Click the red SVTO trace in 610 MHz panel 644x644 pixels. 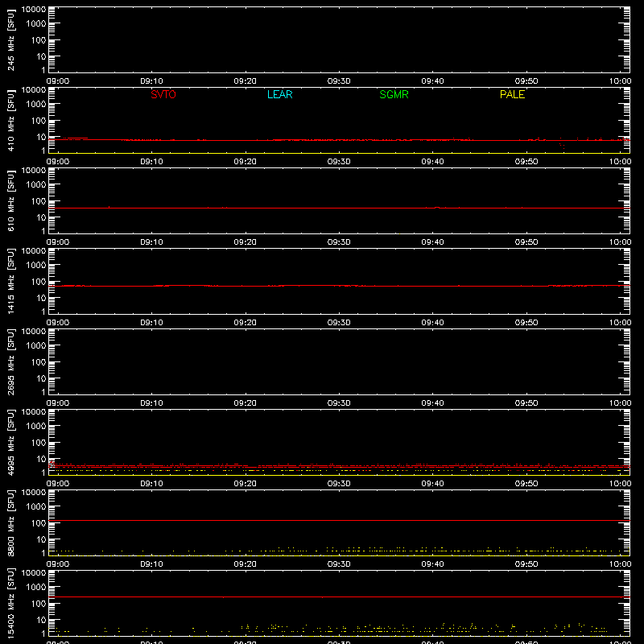339,208
